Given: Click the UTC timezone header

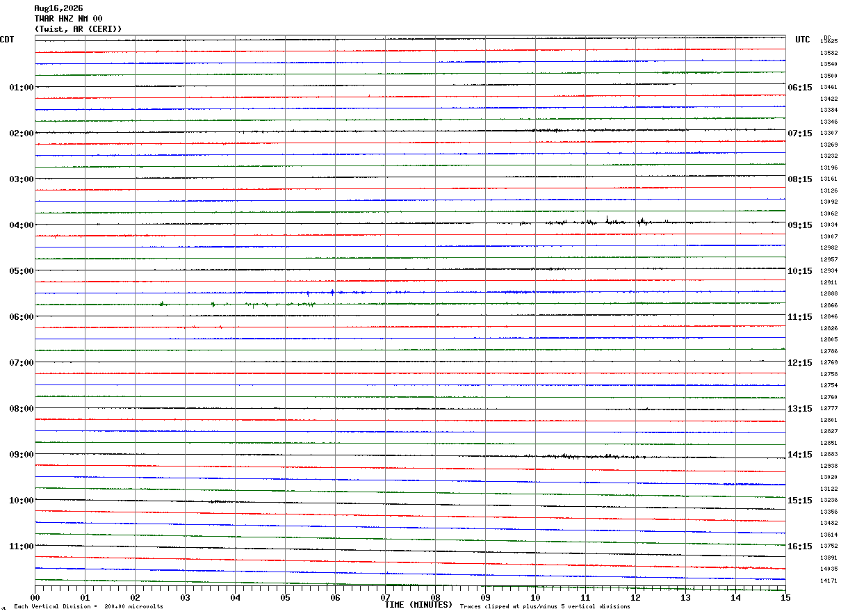Looking at the screenshot, I should [x=803, y=40].
